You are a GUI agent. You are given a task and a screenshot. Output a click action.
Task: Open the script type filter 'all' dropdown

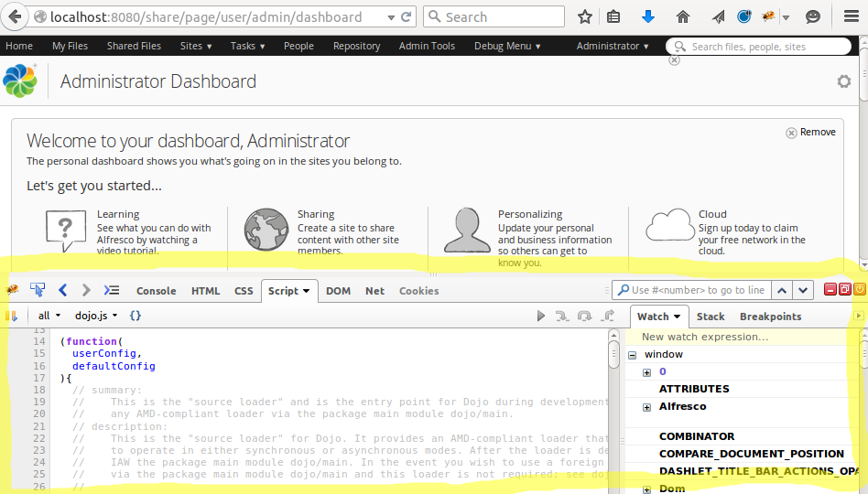[x=49, y=316]
